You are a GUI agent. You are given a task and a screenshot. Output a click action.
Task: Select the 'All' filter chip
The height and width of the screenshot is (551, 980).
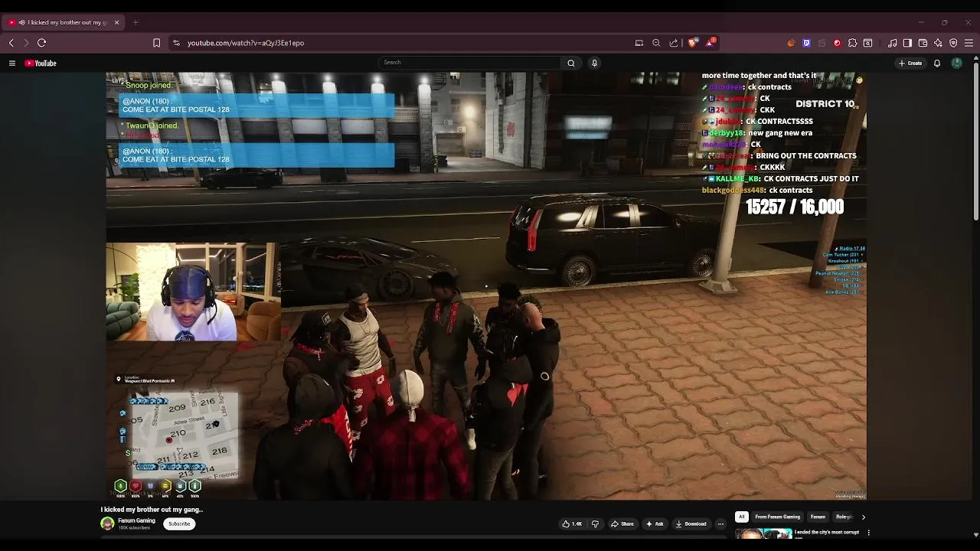(x=741, y=517)
